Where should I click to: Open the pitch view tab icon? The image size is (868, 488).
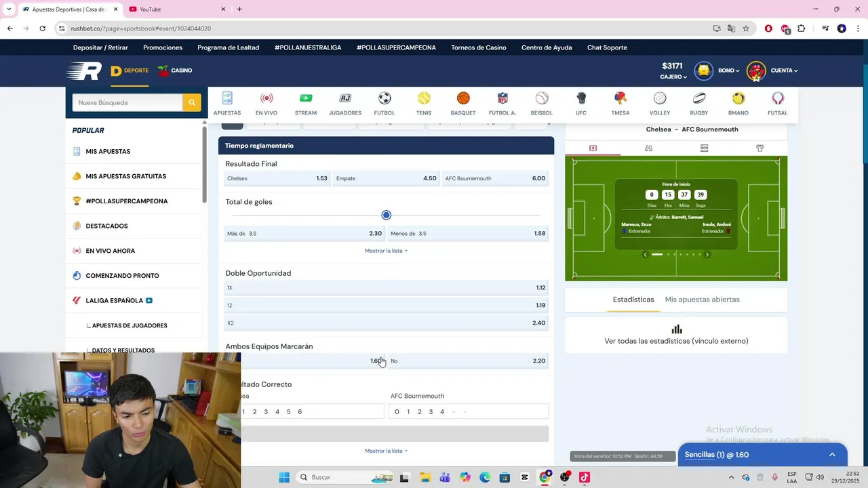pyautogui.click(x=593, y=148)
